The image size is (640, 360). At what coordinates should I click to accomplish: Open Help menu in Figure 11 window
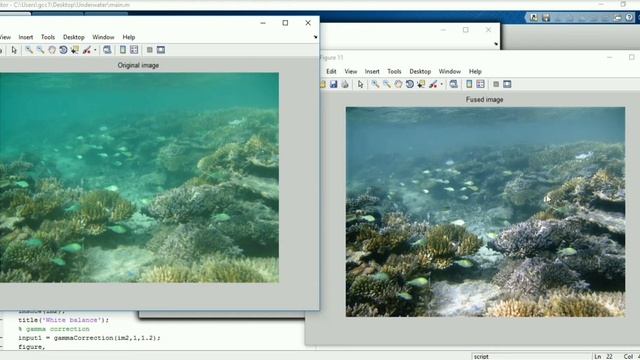pos(475,71)
